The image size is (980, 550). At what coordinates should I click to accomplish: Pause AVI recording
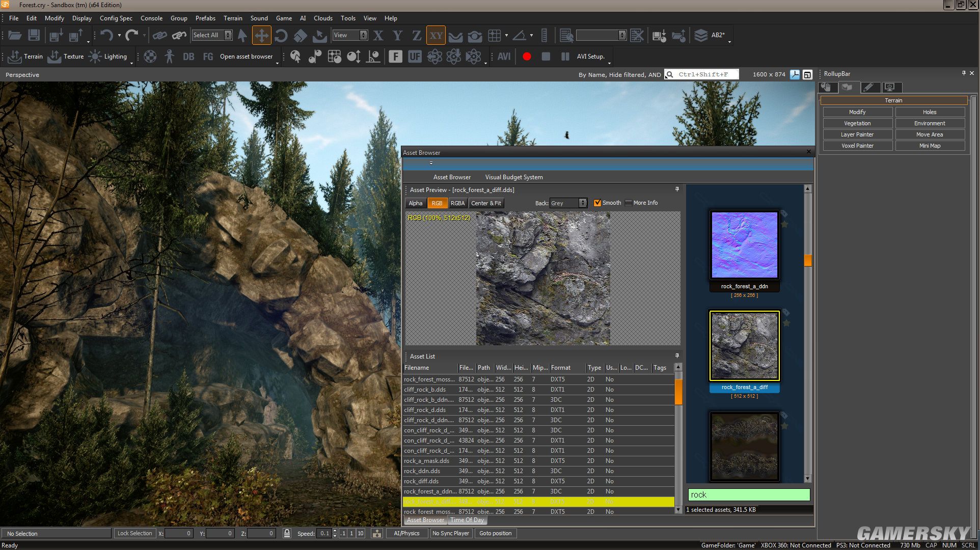pos(565,57)
